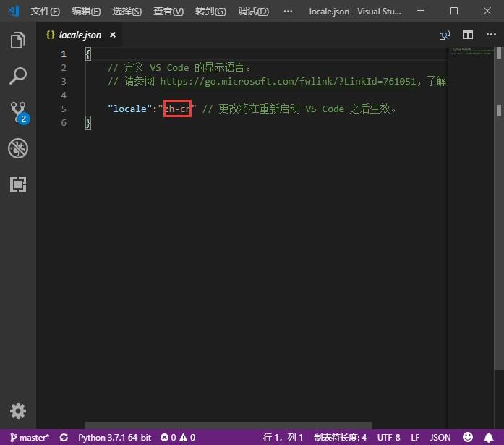This screenshot has height=445, width=504.
Task: Select the locale.json editor tab
Action: 79,35
